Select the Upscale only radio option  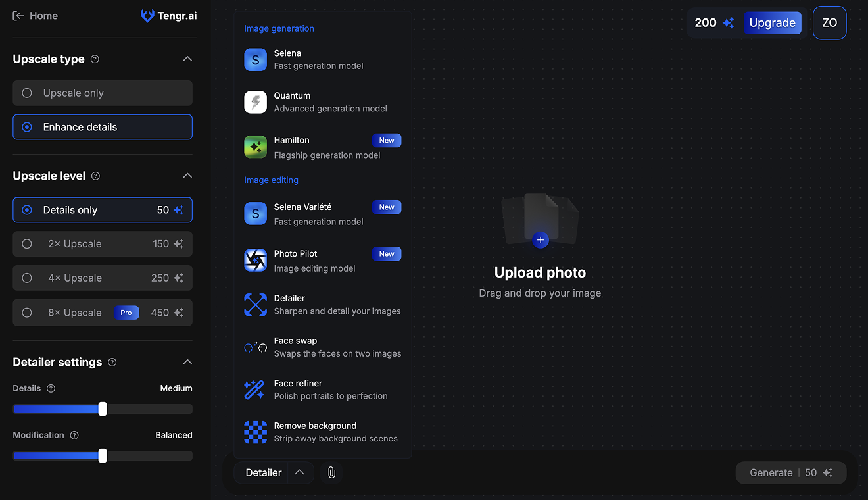coord(102,93)
